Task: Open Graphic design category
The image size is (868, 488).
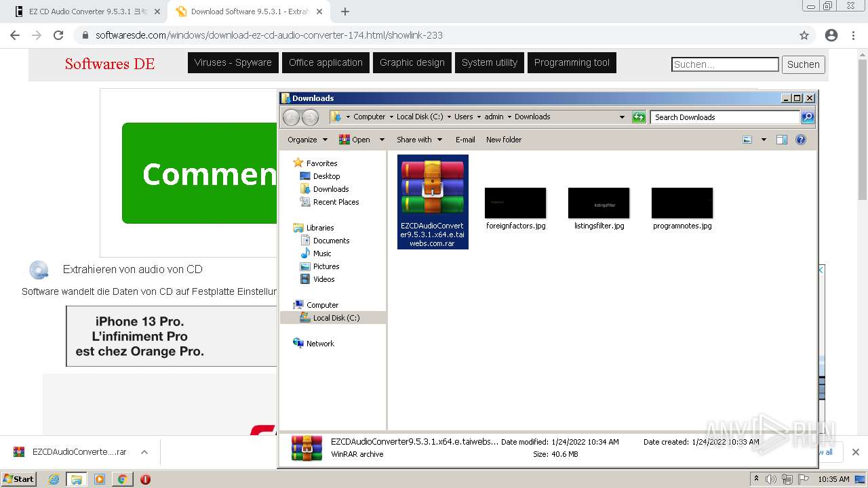Action: click(x=412, y=62)
